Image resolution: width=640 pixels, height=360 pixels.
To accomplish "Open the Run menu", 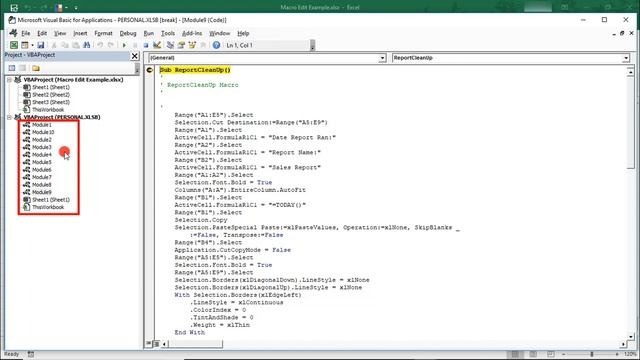I will click(x=149, y=33).
